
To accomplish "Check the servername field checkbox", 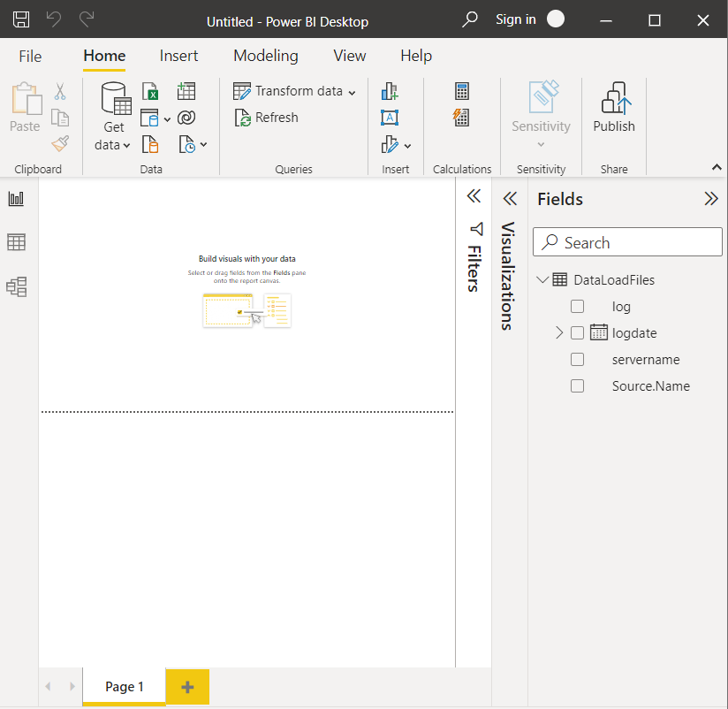I will pos(577,360).
